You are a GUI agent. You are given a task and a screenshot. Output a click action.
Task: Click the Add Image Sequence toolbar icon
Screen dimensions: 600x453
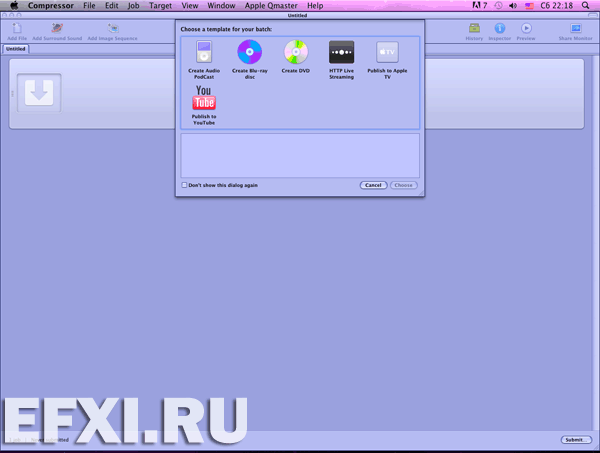click(112, 29)
